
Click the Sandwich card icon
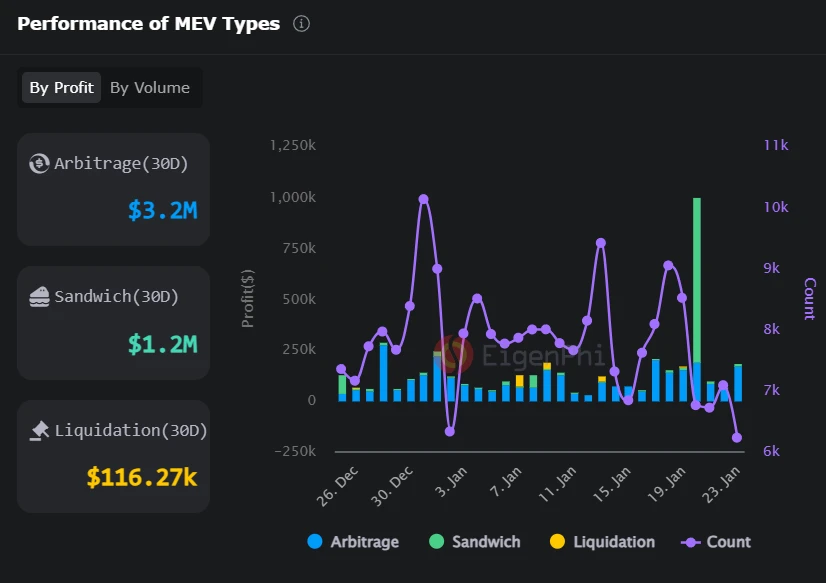click(x=40, y=297)
